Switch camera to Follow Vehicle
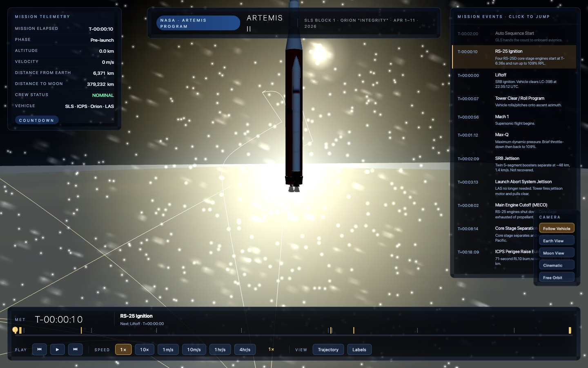 click(x=557, y=228)
